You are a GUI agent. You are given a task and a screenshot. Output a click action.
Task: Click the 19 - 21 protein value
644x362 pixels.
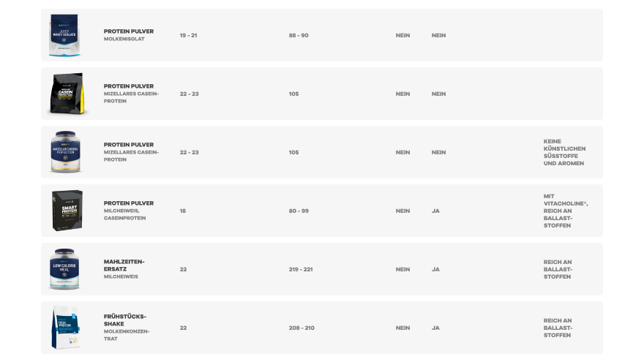[188, 35]
